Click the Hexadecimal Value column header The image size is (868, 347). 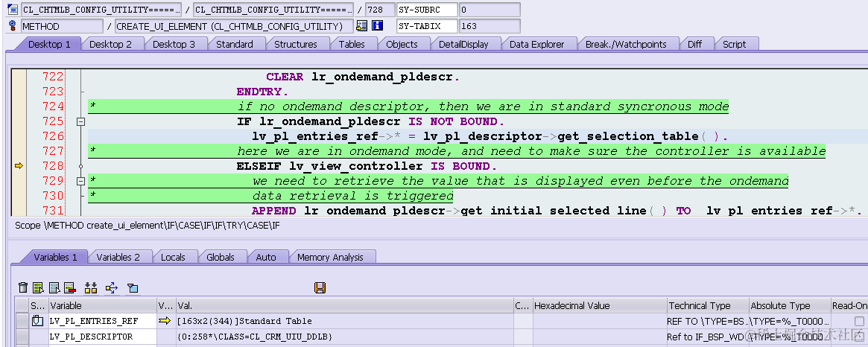[600, 305]
